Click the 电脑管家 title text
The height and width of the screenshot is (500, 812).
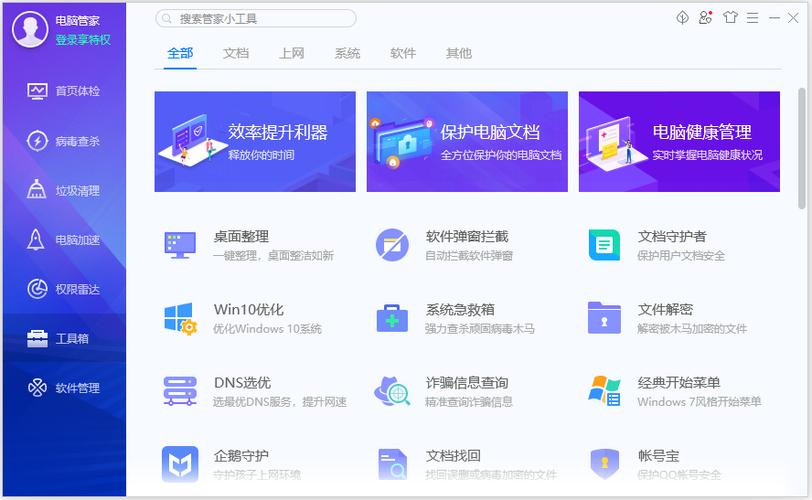pyautogui.click(x=78, y=21)
